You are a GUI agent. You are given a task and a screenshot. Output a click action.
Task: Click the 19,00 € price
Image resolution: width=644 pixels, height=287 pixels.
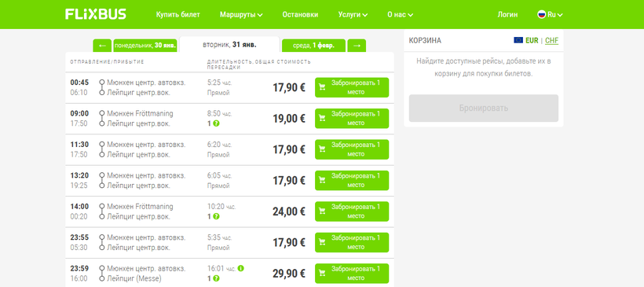click(289, 119)
